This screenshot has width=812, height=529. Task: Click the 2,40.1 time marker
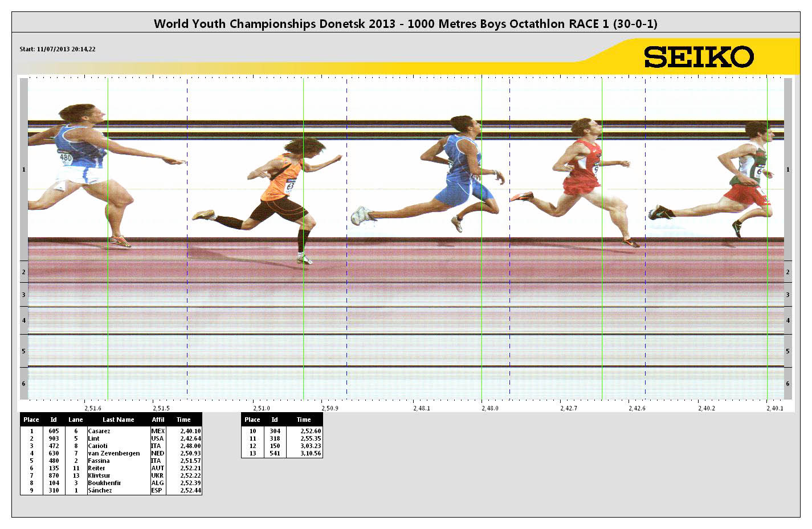(774, 408)
